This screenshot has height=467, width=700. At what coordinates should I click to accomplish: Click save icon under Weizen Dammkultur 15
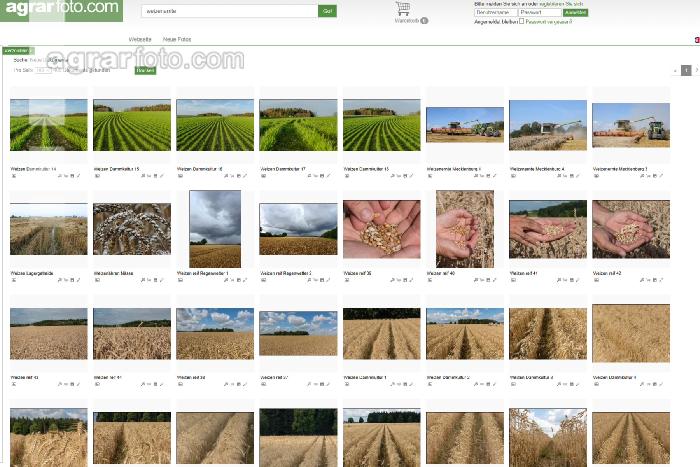point(155,176)
